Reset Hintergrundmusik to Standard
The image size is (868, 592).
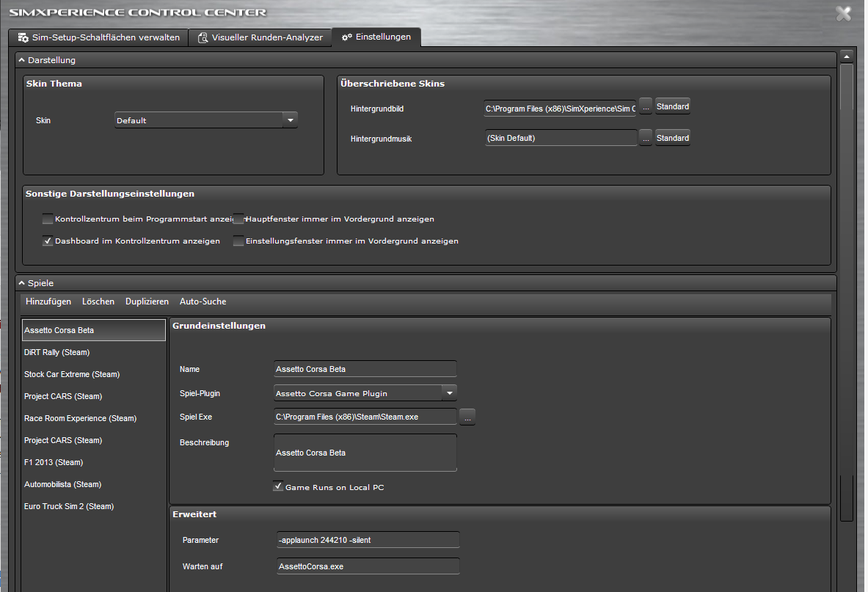point(673,138)
